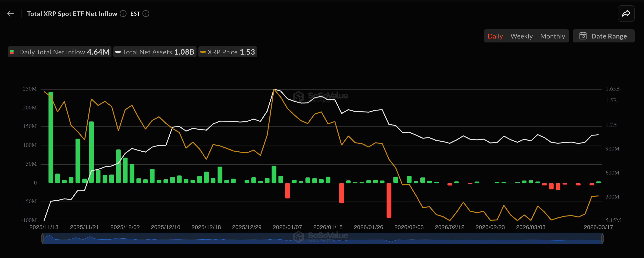Toggle Daily Total Net Inflow legend series

(60, 52)
